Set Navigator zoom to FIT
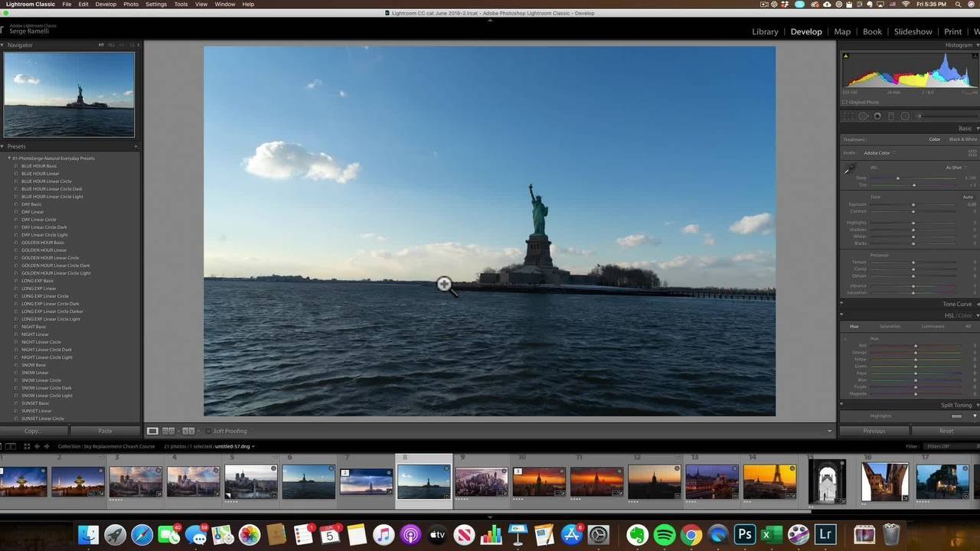 [x=101, y=45]
